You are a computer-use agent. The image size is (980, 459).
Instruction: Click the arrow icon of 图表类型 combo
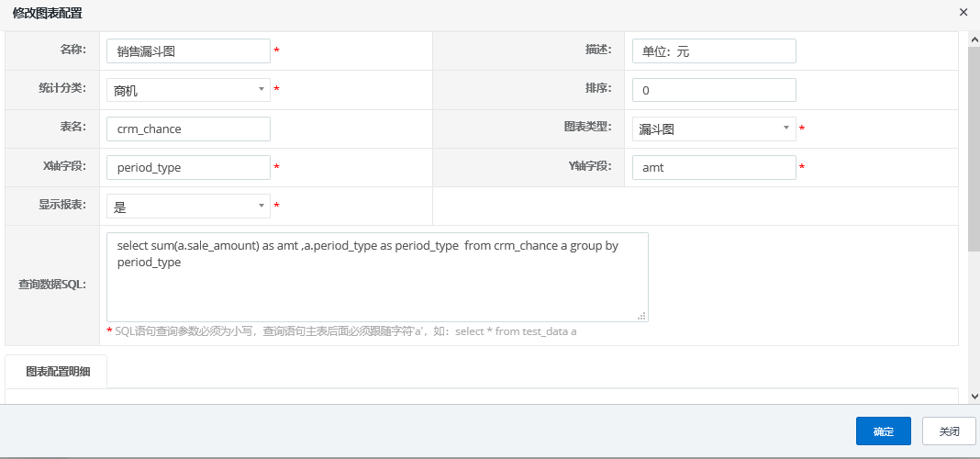pyautogui.click(x=785, y=129)
